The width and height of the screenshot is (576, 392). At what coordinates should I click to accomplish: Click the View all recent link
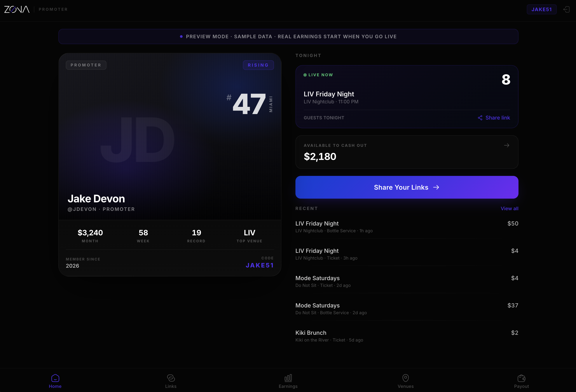509,208
